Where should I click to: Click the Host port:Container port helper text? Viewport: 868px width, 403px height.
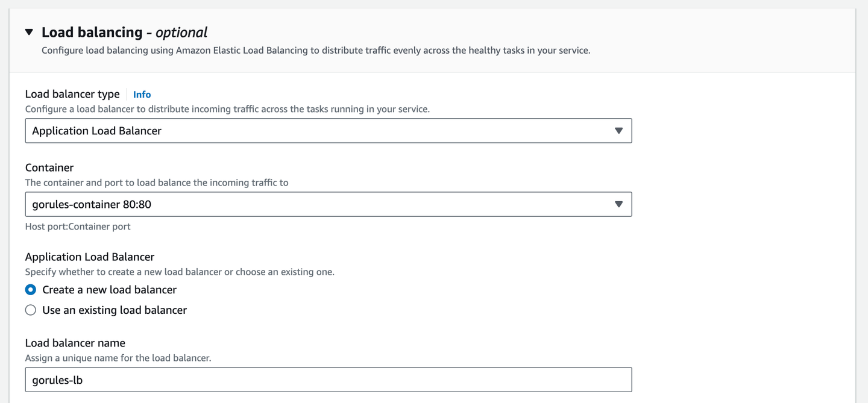(x=77, y=226)
